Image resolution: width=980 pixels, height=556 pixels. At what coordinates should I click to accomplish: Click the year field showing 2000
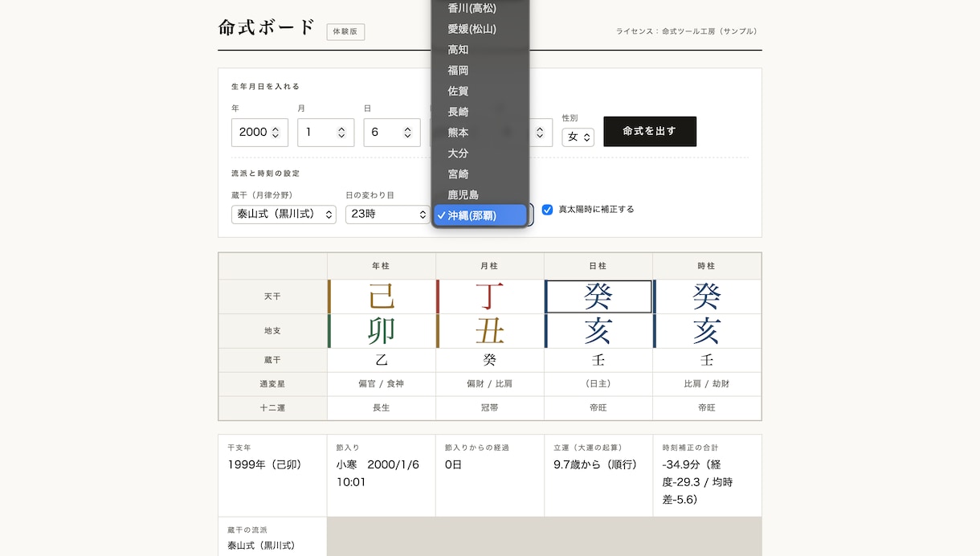point(259,133)
